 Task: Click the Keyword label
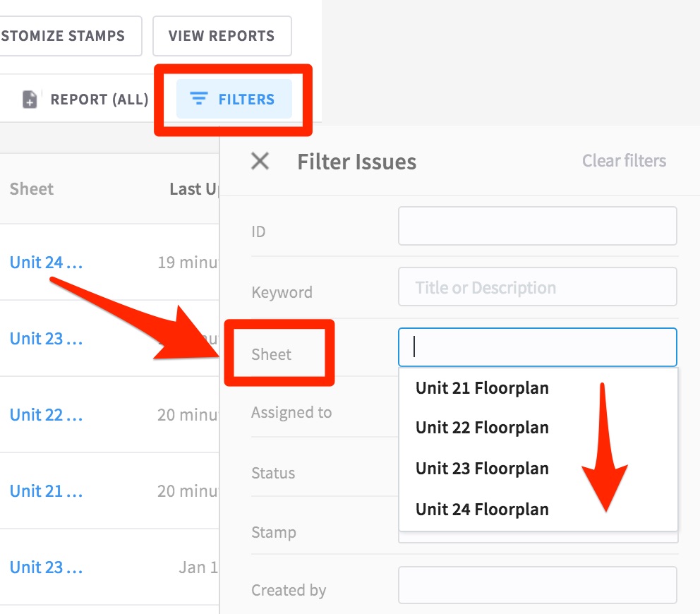coord(282,292)
